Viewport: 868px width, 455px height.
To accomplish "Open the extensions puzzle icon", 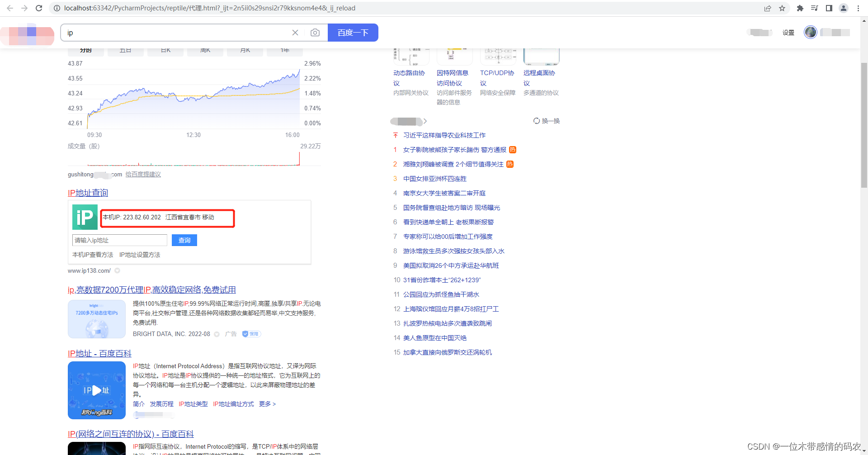I will point(800,8).
